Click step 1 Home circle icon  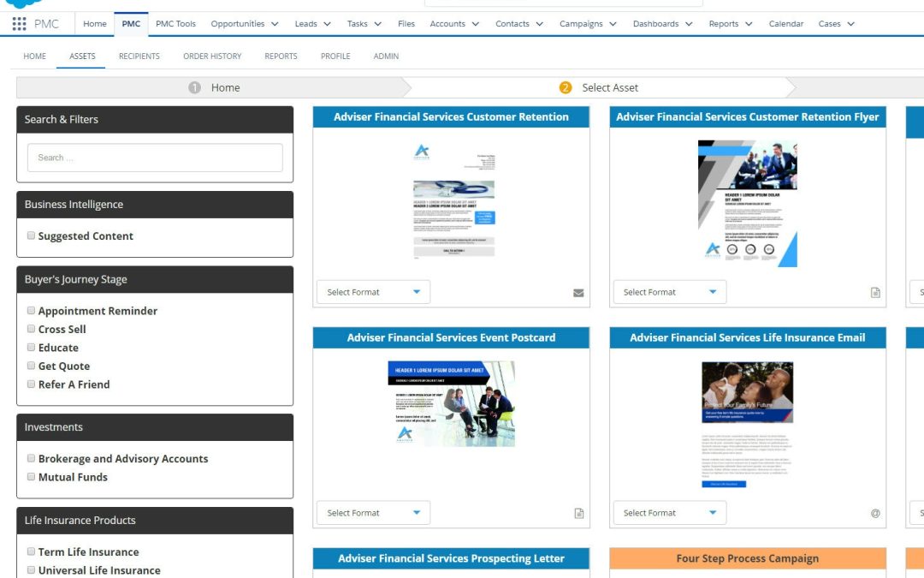(194, 87)
